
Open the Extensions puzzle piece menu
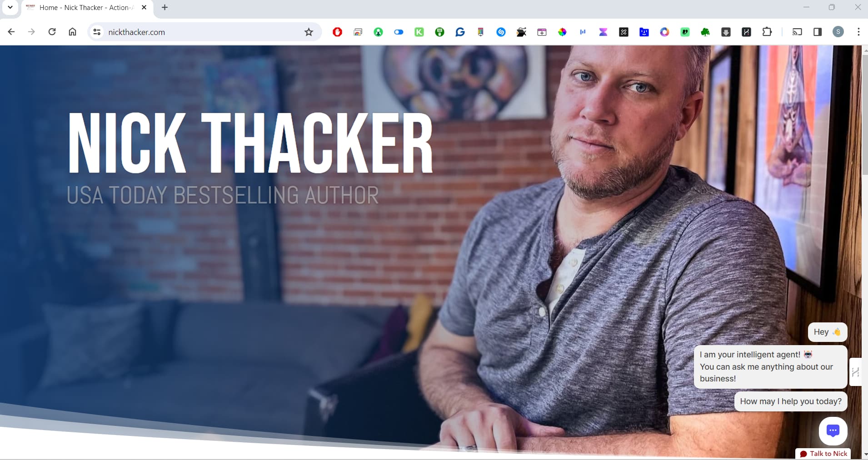coord(767,32)
